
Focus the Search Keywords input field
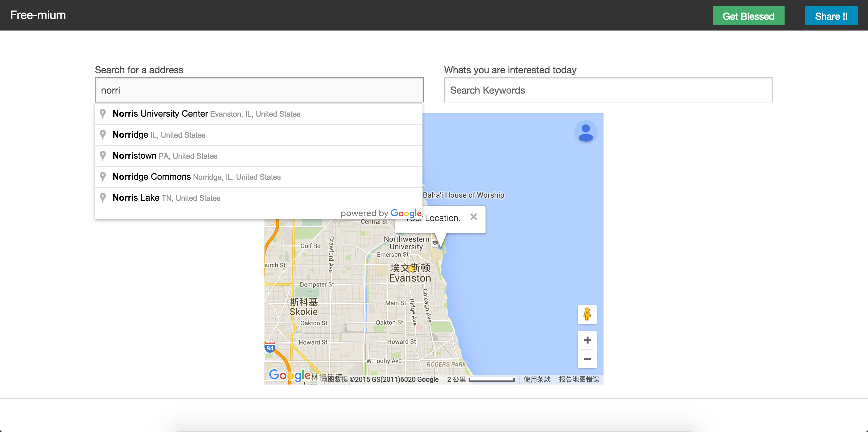coord(608,90)
